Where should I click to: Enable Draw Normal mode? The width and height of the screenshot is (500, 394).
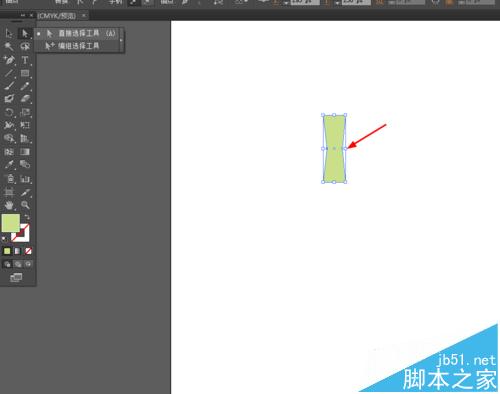pos(7,264)
